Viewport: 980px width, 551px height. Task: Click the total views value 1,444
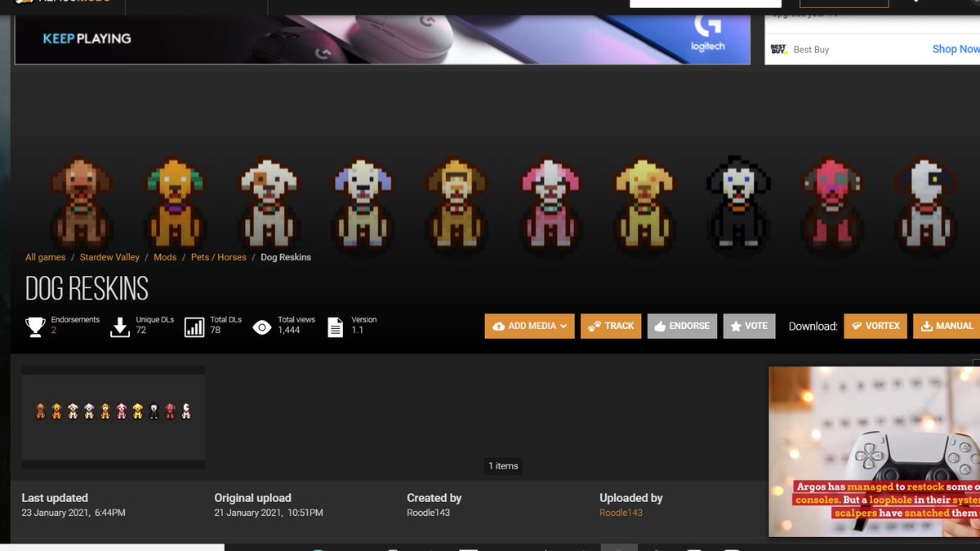click(x=289, y=330)
